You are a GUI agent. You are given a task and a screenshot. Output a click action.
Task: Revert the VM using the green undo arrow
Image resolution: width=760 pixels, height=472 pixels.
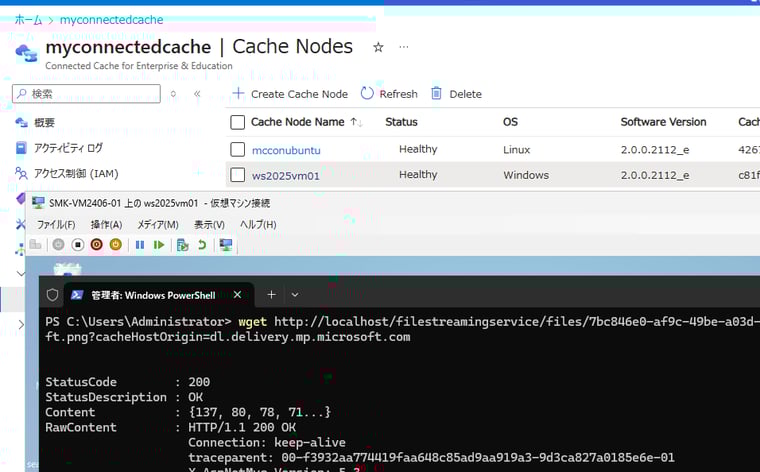click(202, 245)
